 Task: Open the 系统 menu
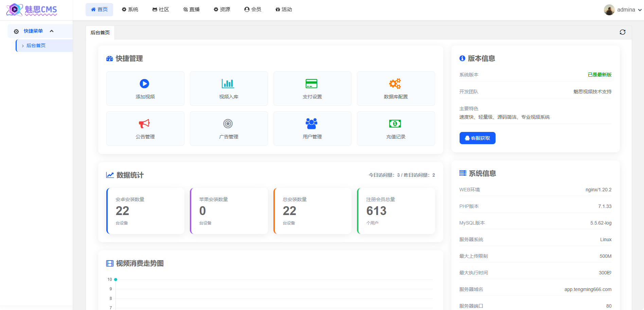click(x=130, y=9)
